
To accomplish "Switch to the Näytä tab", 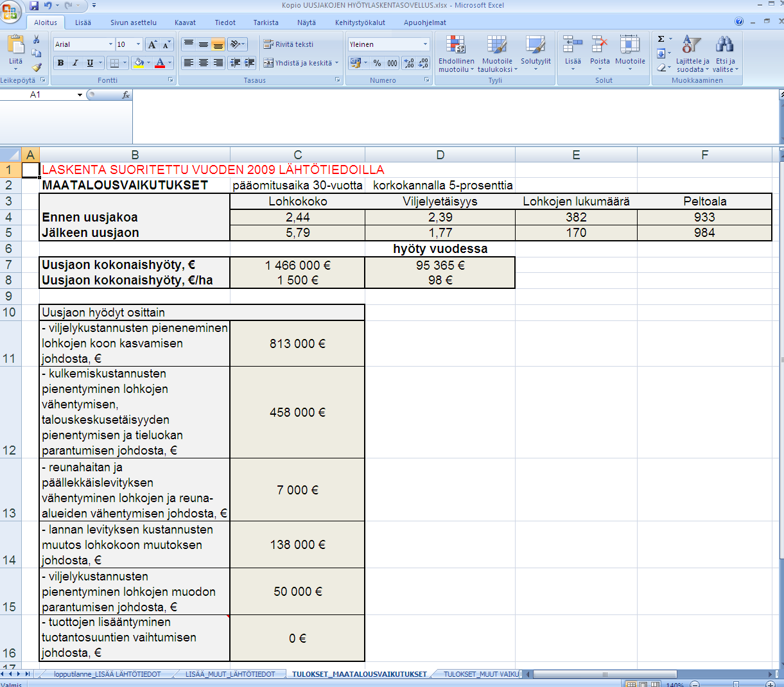I will point(307,22).
